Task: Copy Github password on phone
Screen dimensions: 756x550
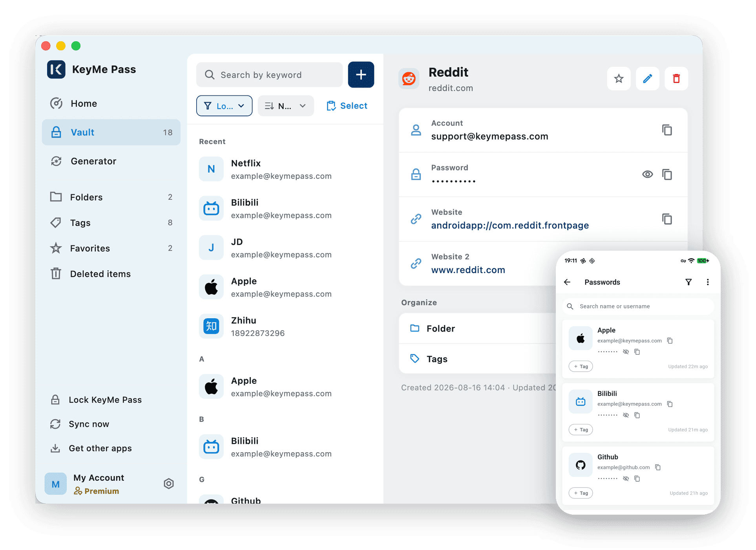Action: pyautogui.click(x=637, y=478)
